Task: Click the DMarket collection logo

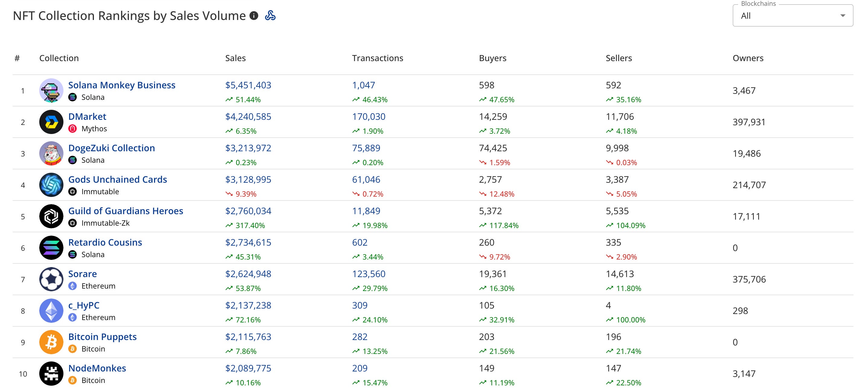Action: click(x=51, y=122)
